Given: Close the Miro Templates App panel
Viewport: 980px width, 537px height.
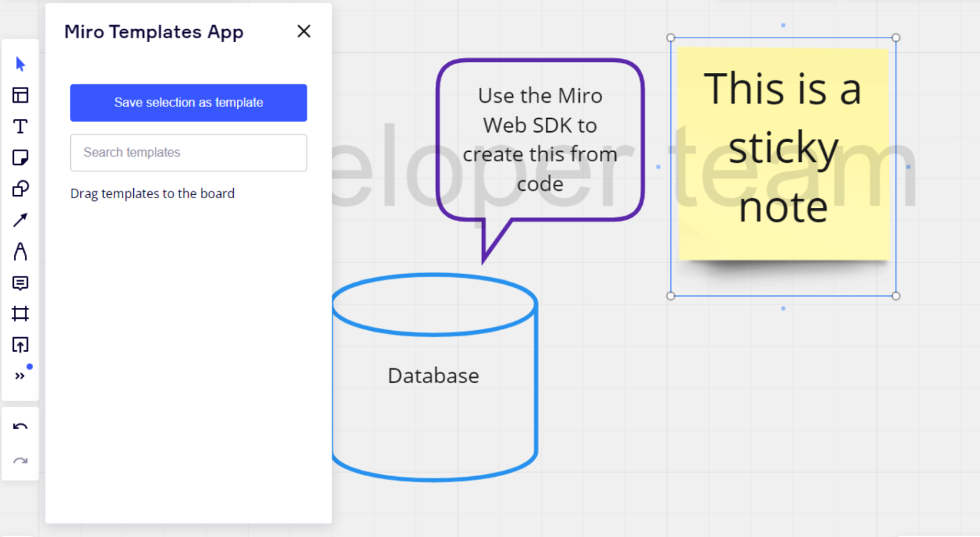Looking at the screenshot, I should [x=304, y=31].
